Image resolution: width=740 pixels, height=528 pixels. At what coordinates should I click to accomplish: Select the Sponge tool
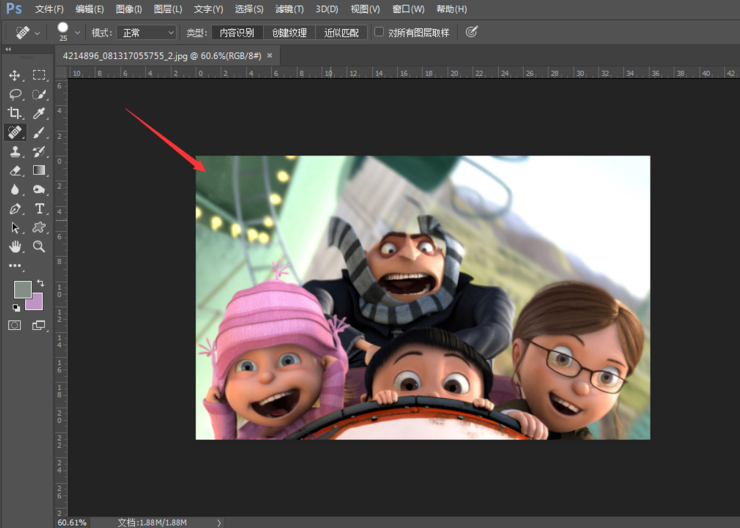(39, 190)
